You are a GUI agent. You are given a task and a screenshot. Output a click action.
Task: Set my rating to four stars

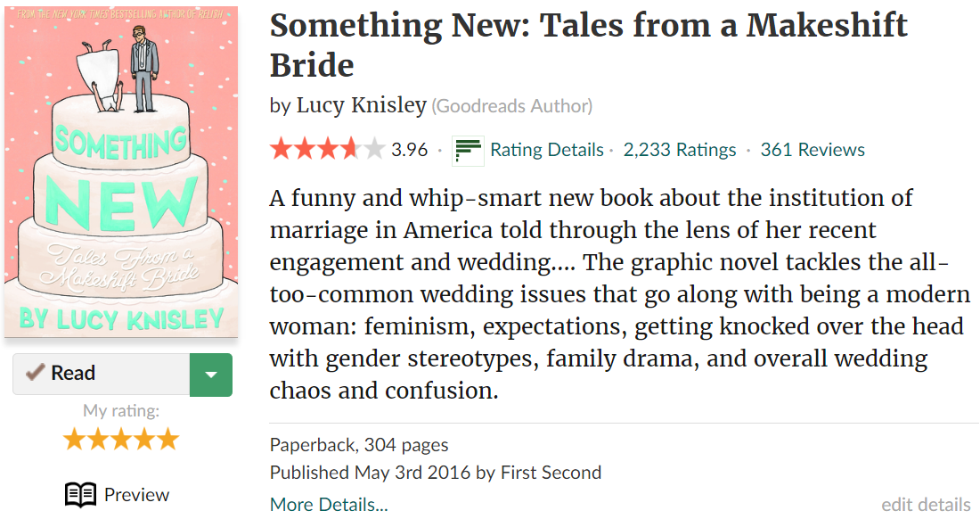point(144,440)
